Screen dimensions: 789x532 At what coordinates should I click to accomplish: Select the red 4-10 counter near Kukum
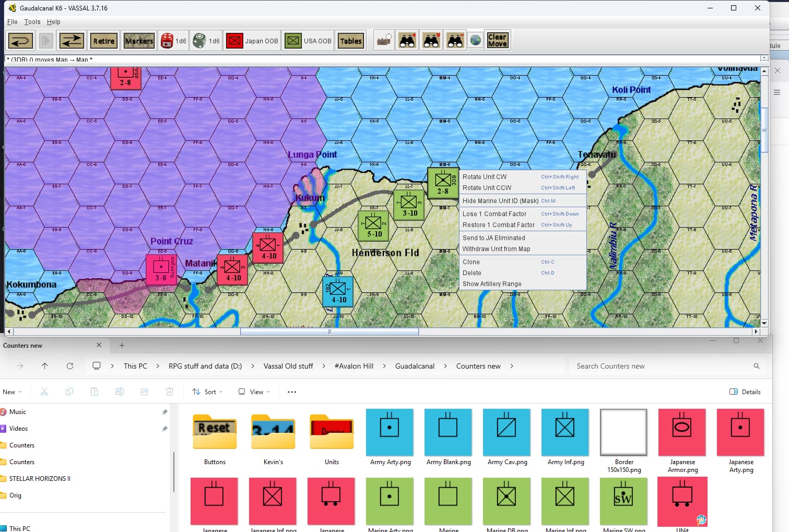(268, 247)
